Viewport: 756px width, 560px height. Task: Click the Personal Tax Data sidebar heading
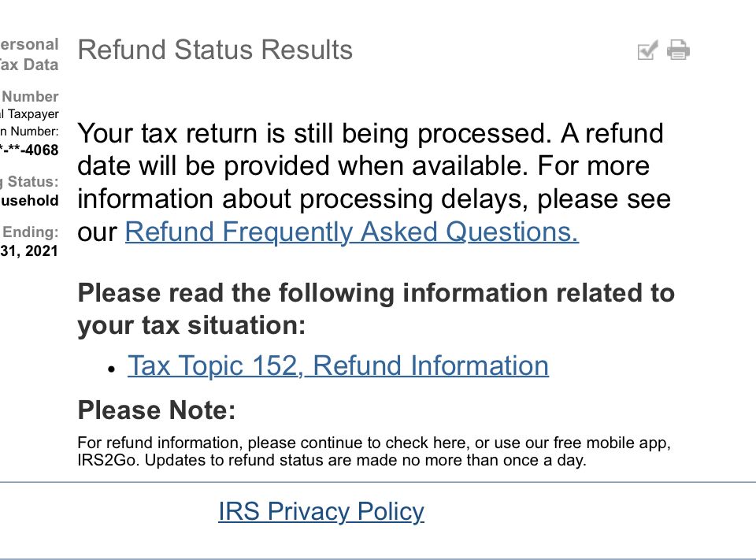[x=29, y=54]
